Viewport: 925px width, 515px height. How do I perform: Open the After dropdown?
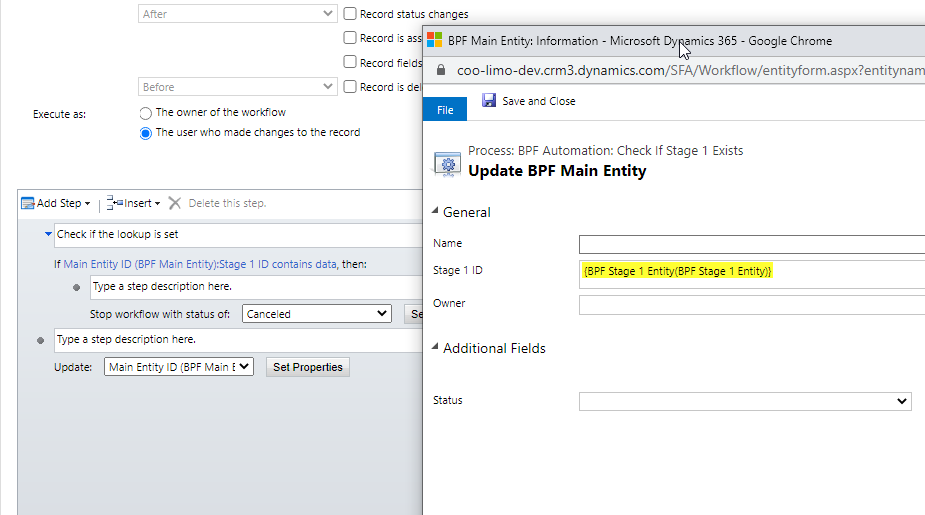[x=237, y=14]
